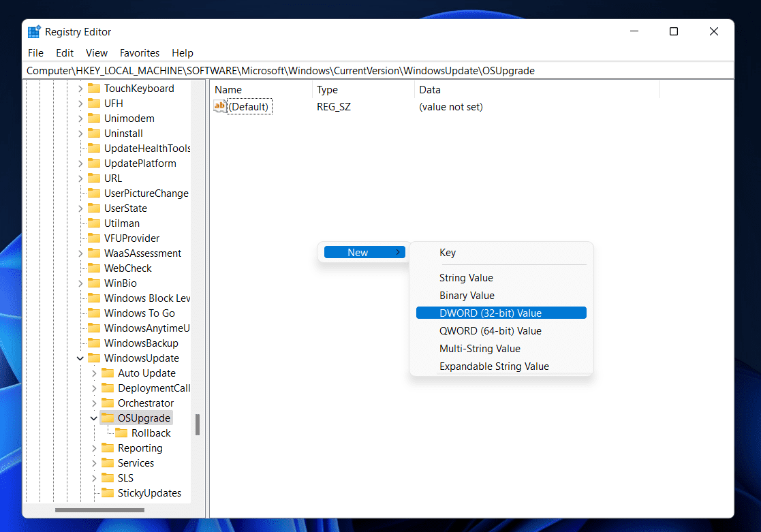Open the Edit menu
This screenshot has height=532, width=761.
pyautogui.click(x=65, y=53)
